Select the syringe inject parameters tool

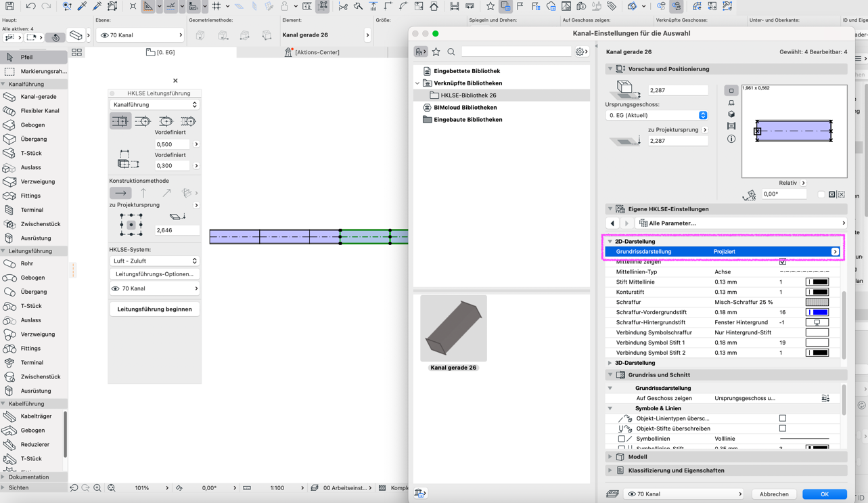(x=97, y=6)
